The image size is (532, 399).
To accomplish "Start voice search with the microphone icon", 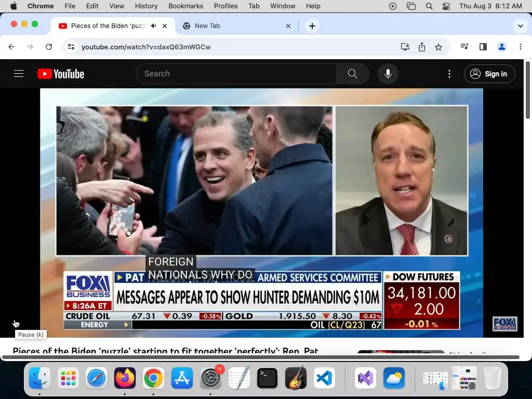I will click(x=388, y=74).
